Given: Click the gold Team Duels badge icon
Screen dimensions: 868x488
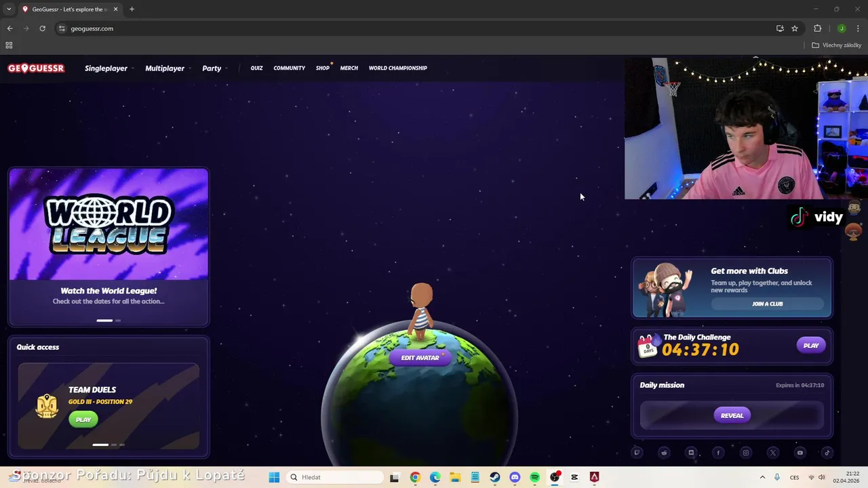Looking at the screenshot, I should point(47,406).
